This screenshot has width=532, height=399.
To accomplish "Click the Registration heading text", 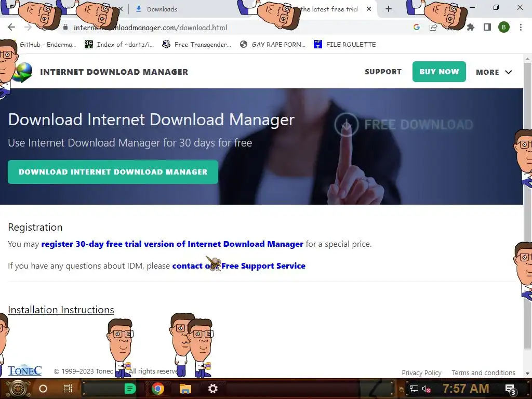I will (x=35, y=227).
